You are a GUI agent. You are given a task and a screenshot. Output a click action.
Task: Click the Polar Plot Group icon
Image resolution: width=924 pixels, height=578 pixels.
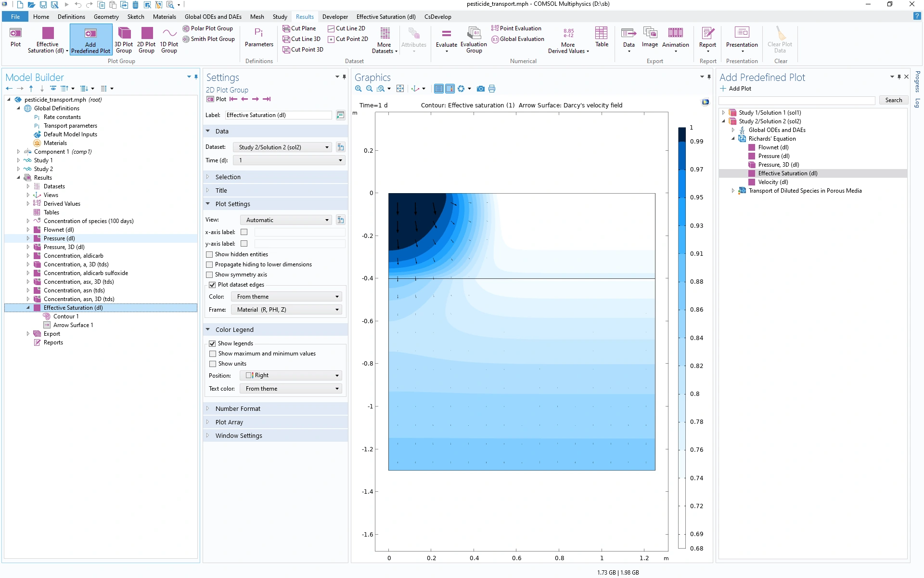click(x=186, y=28)
